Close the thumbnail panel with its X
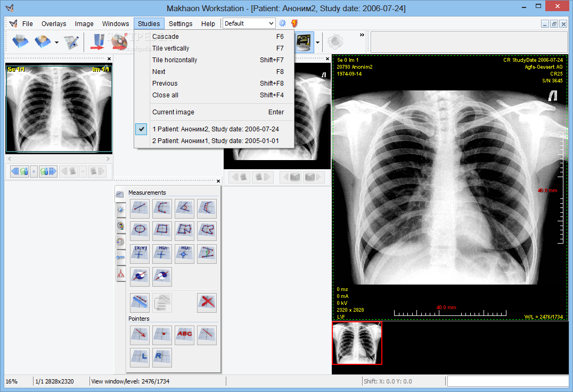 pyautogui.click(x=109, y=59)
